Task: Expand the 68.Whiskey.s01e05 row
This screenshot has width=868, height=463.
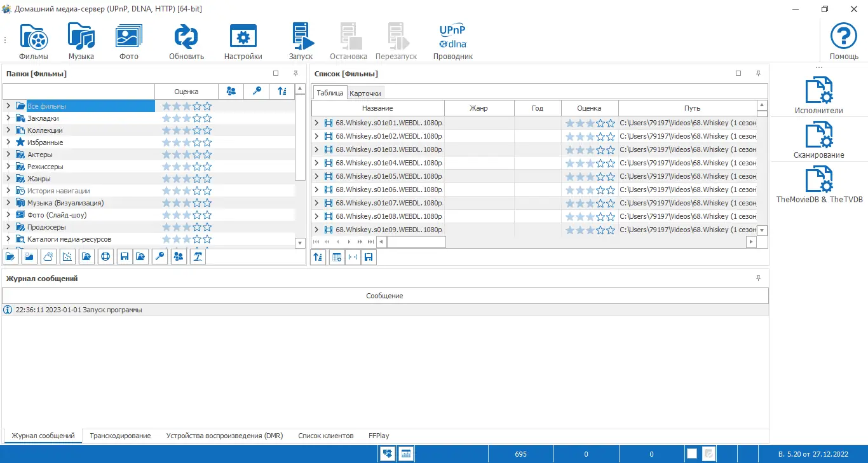Action: [317, 176]
